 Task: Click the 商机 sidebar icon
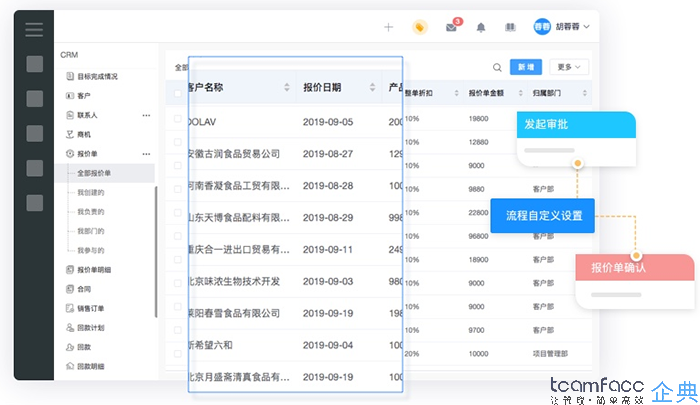[x=70, y=134]
